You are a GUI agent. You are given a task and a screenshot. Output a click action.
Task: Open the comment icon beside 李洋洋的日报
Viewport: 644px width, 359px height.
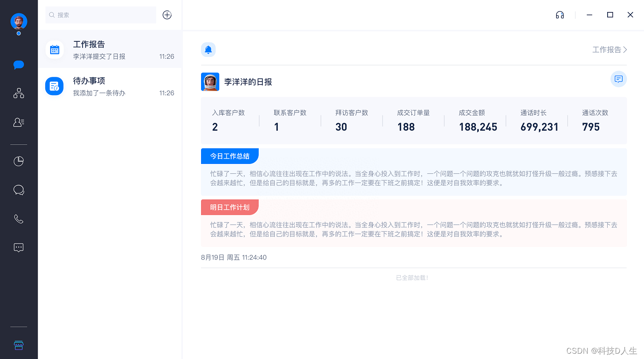[x=619, y=79]
